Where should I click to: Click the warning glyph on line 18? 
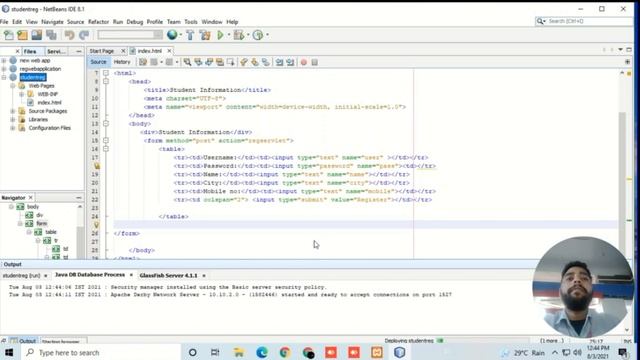(97, 166)
